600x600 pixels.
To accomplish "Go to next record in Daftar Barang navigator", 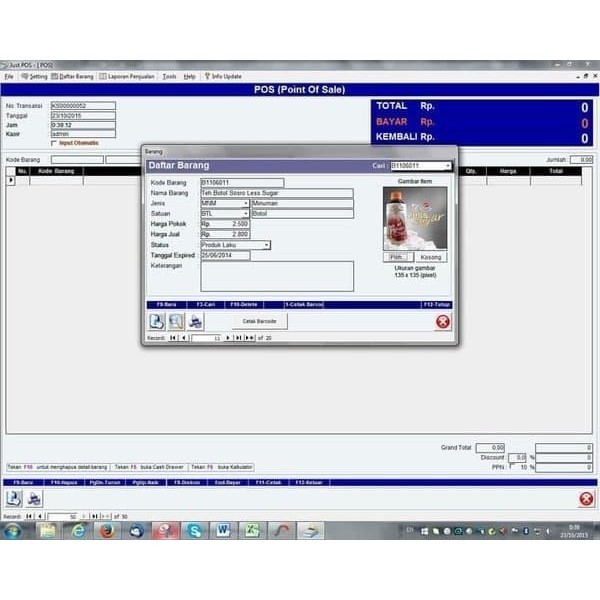I will (228, 338).
